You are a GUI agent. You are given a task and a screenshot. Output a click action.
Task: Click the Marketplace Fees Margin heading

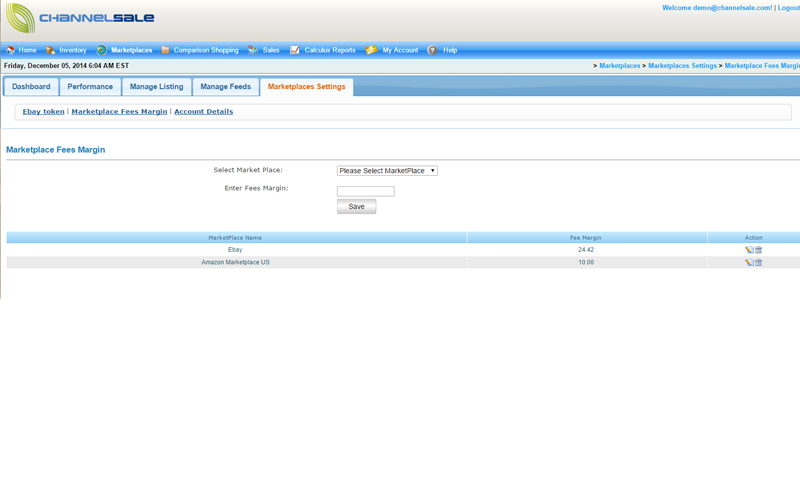56,150
